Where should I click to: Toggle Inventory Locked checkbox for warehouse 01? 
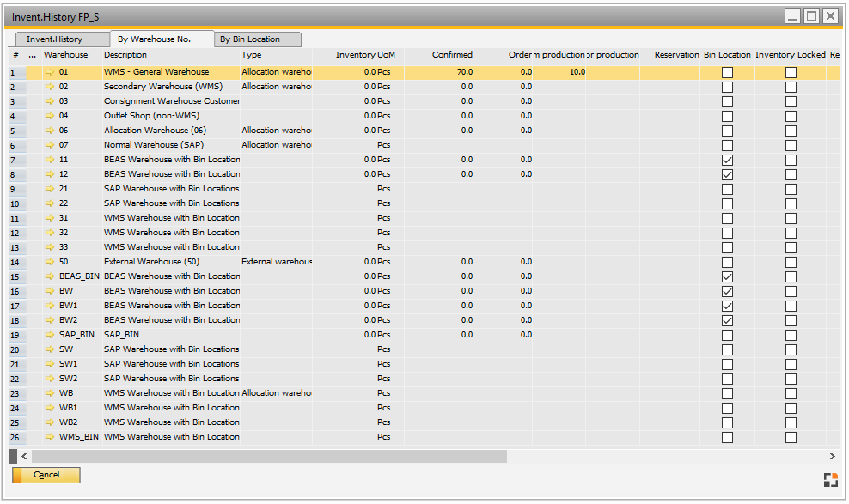click(x=791, y=72)
